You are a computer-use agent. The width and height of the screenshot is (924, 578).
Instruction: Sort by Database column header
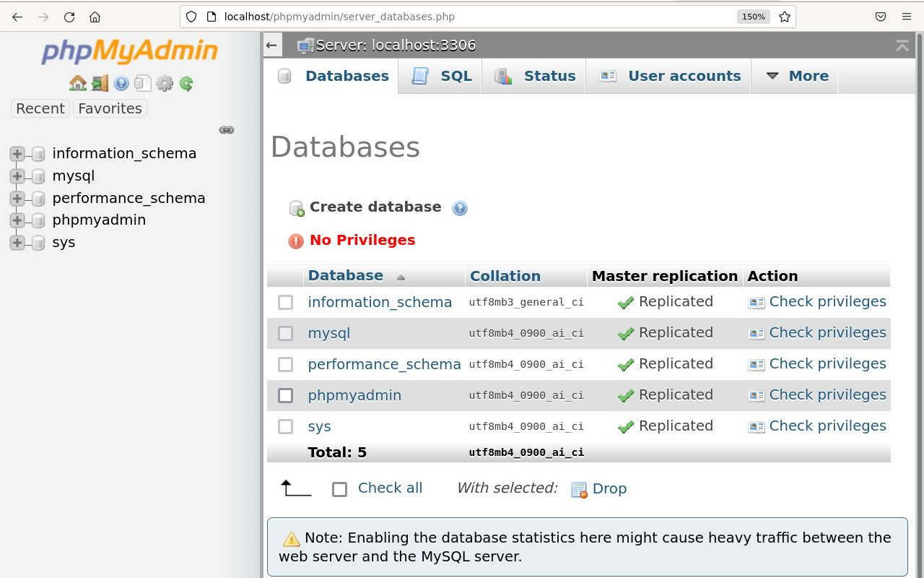(x=346, y=275)
